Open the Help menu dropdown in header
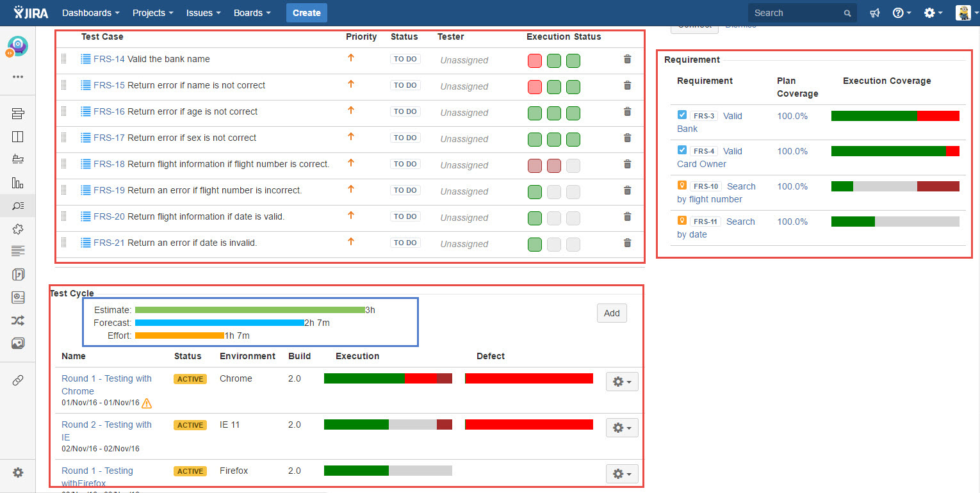The height and width of the screenshot is (493, 980). point(902,13)
